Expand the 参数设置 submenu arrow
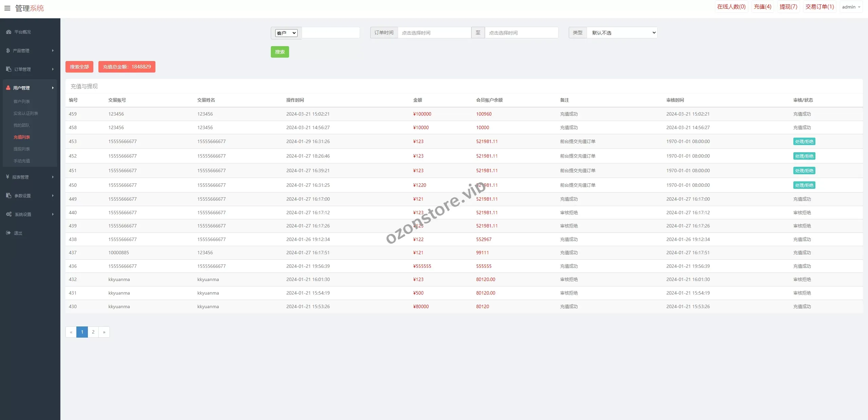 pyautogui.click(x=53, y=196)
